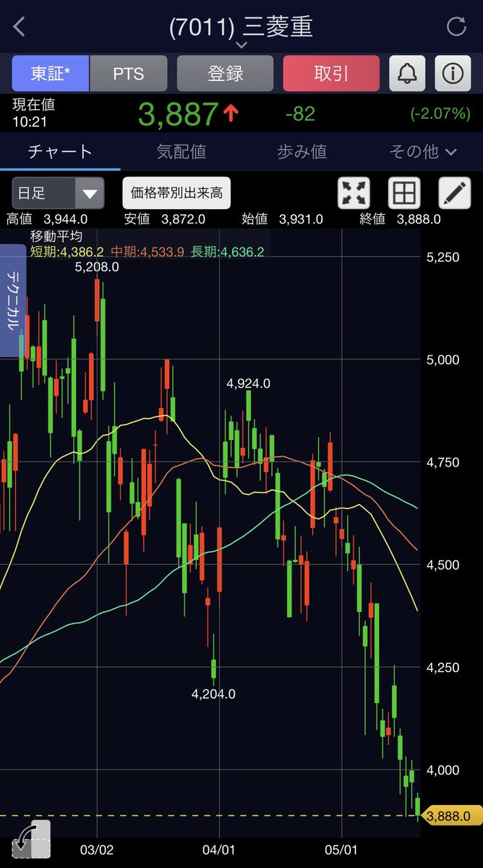Image resolution: width=483 pixels, height=868 pixels.
Task: Open the price alert bell
Action: click(x=408, y=73)
